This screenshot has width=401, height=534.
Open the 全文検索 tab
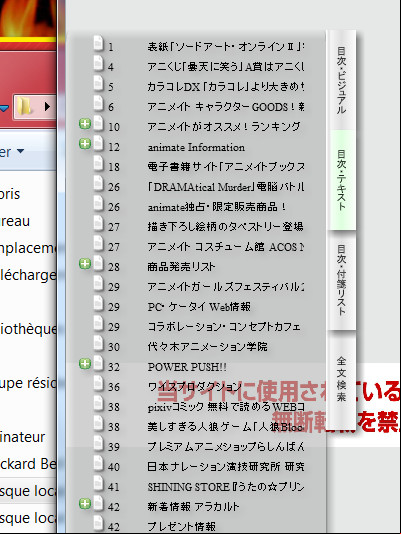[x=341, y=379]
